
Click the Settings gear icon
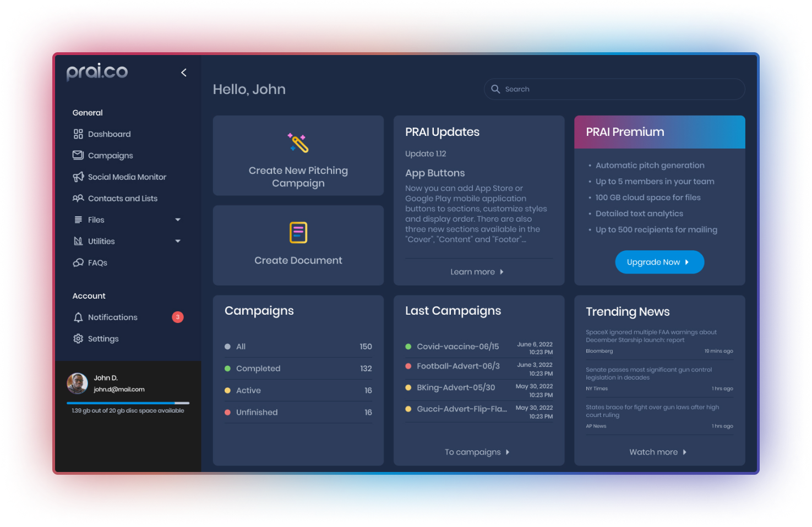click(x=78, y=339)
